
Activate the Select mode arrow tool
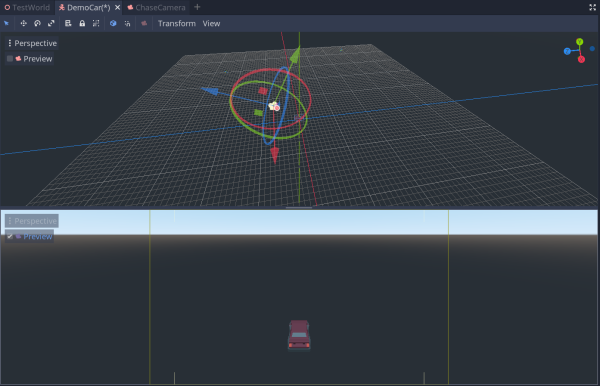pos(7,23)
